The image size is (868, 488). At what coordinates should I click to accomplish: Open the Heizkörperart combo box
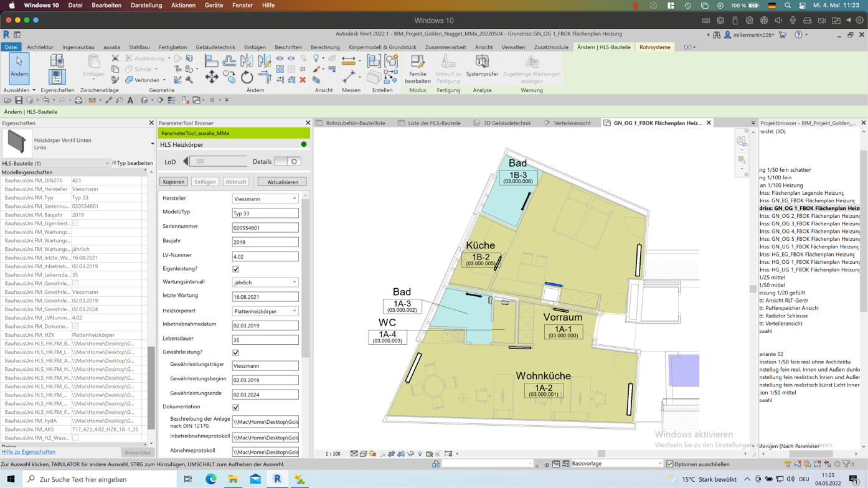click(x=265, y=311)
